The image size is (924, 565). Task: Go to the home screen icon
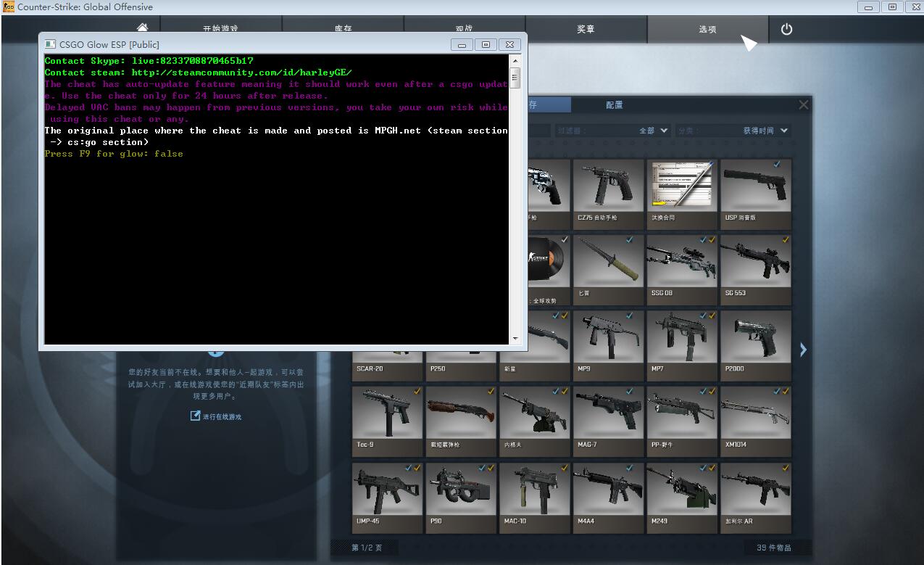tap(142, 28)
